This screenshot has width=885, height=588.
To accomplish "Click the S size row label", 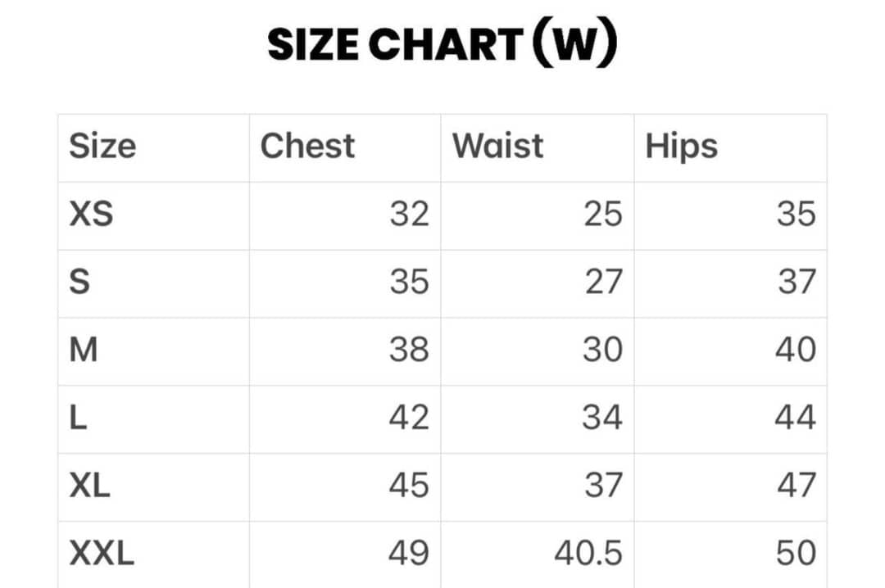I will click(x=79, y=283).
